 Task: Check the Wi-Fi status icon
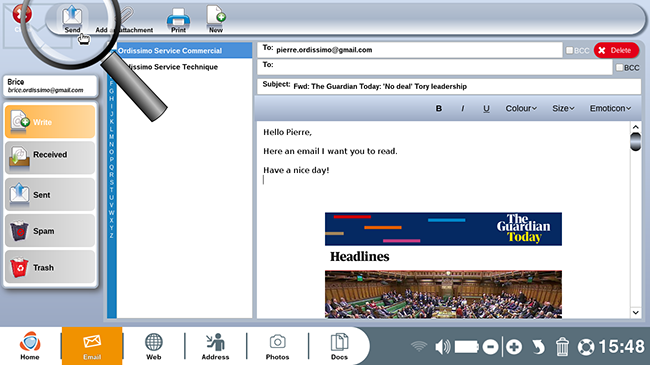tap(419, 346)
